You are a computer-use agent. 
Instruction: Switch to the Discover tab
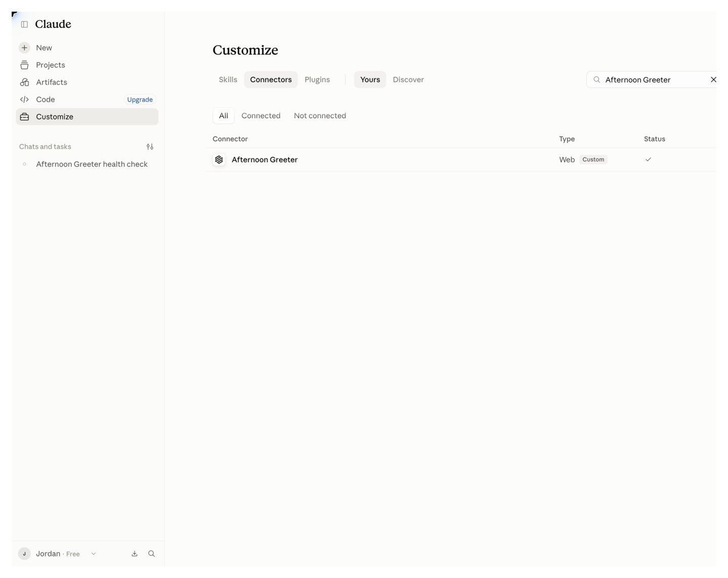[408, 80]
